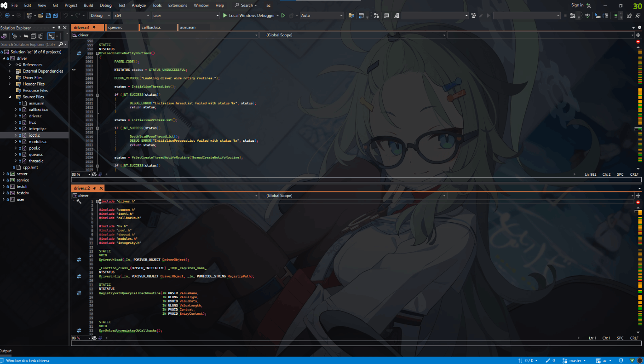Click the tab settings gear icon
Viewport: 644px width, 364px height.
[x=639, y=28]
